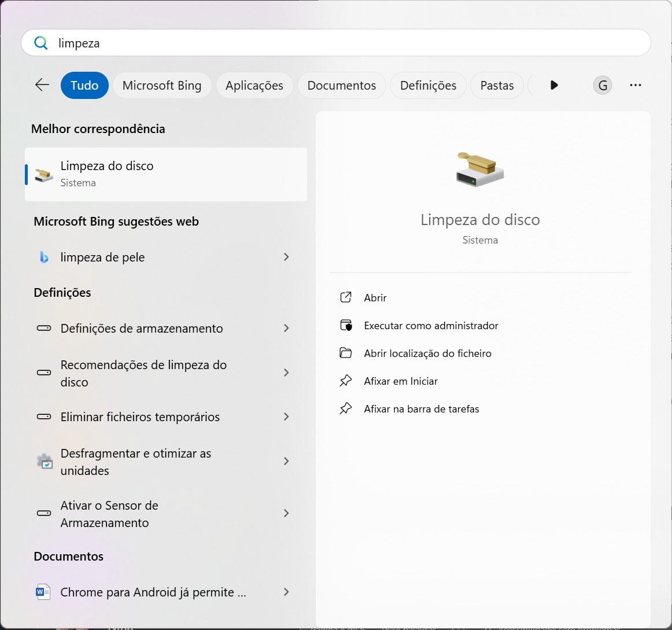672x630 pixels.
Task: Expand Ativar o Sensor de Armazenamento chevron
Action: click(x=286, y=513)
